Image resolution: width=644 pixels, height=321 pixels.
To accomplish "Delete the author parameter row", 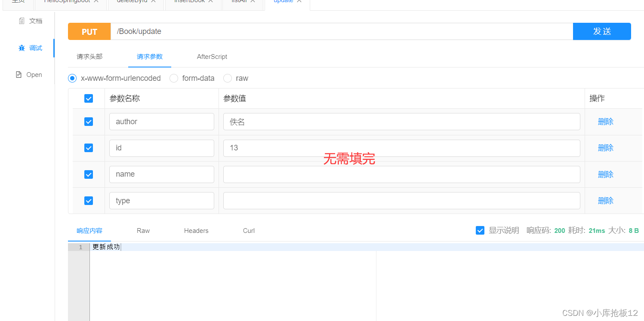I will [605, 122].
